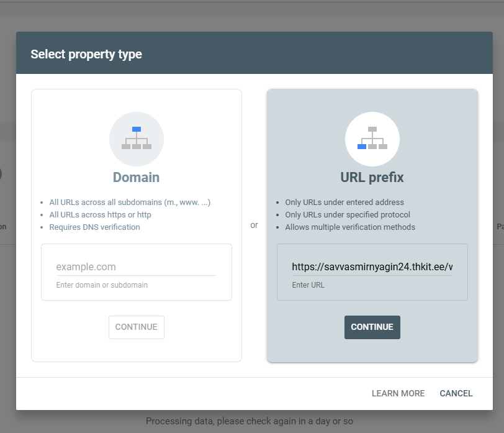Viewport: 504px width, 433px height.
Task: Click the URL prefix hierarchy icon
Action: point(372,139)
